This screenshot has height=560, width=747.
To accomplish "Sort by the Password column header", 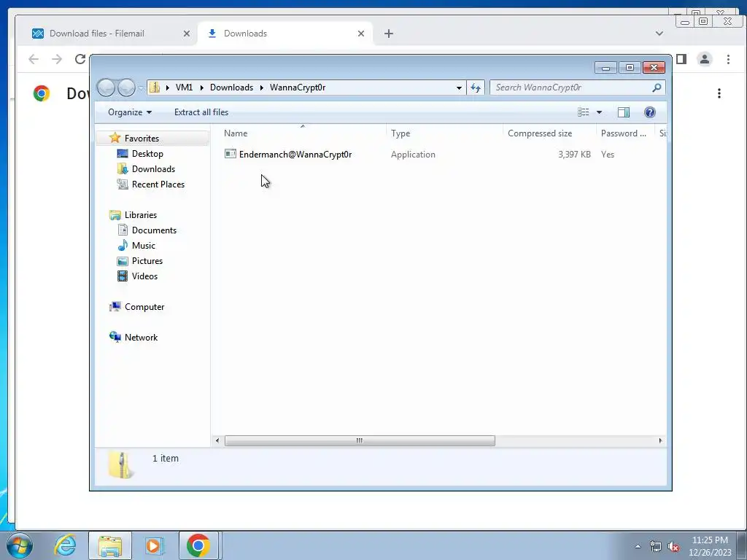I will click(625, 133).
